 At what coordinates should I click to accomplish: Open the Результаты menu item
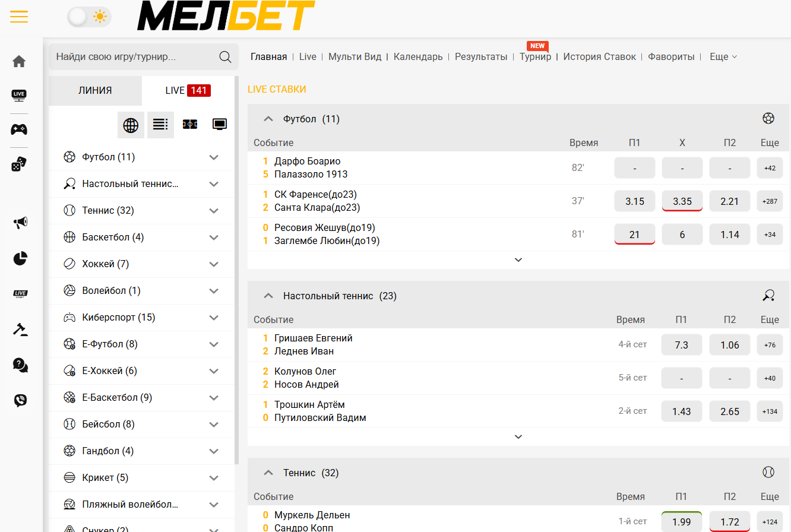(x=481, y=57)
